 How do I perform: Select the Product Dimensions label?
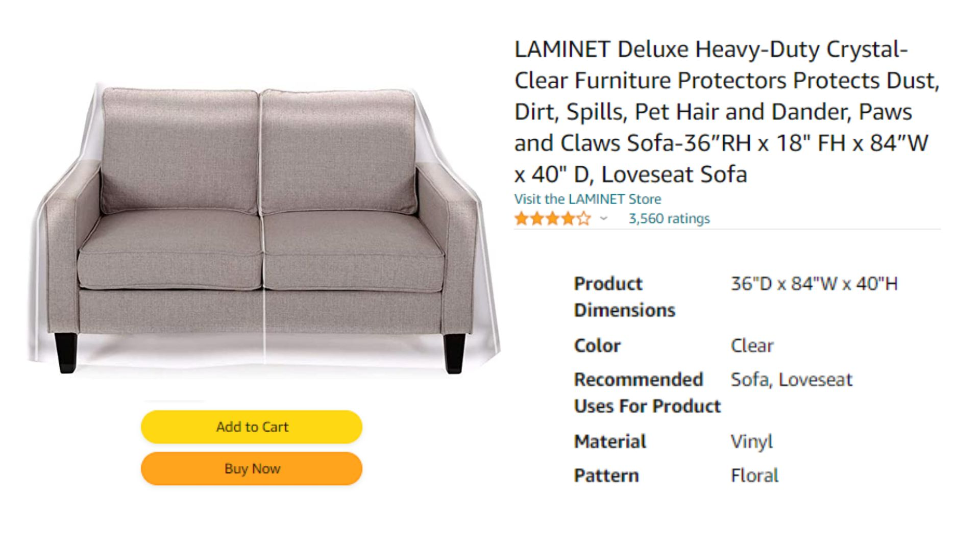point(624,296)
